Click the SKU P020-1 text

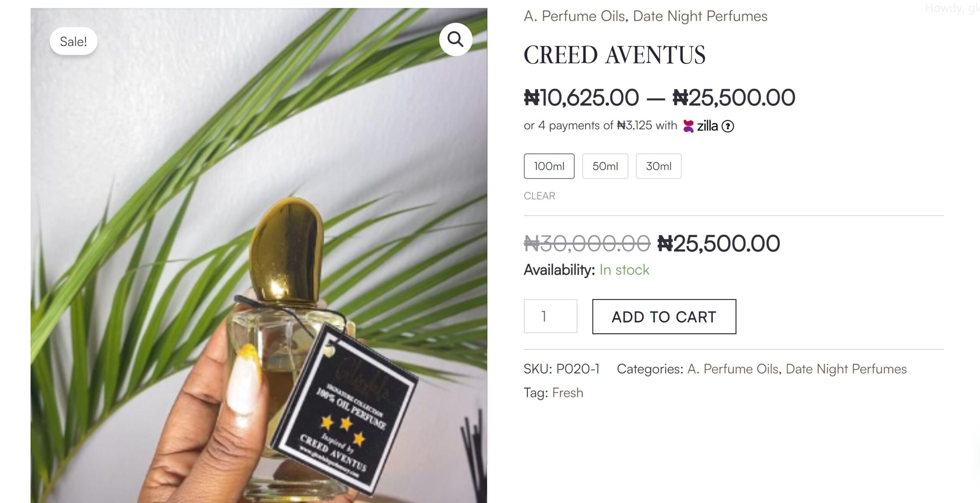[561, 369]
